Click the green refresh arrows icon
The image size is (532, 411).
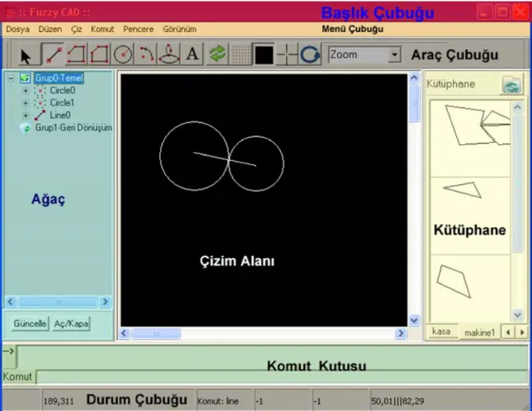(217, 54)
